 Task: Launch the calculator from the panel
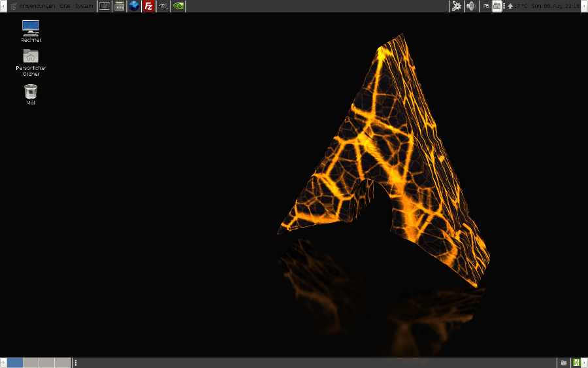tap(120, 6)
